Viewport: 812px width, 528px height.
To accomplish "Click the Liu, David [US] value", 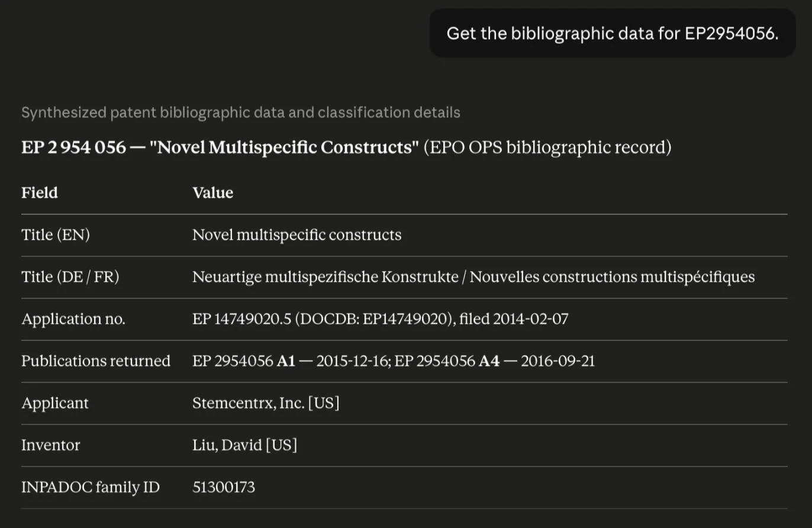I will point(244,445).
